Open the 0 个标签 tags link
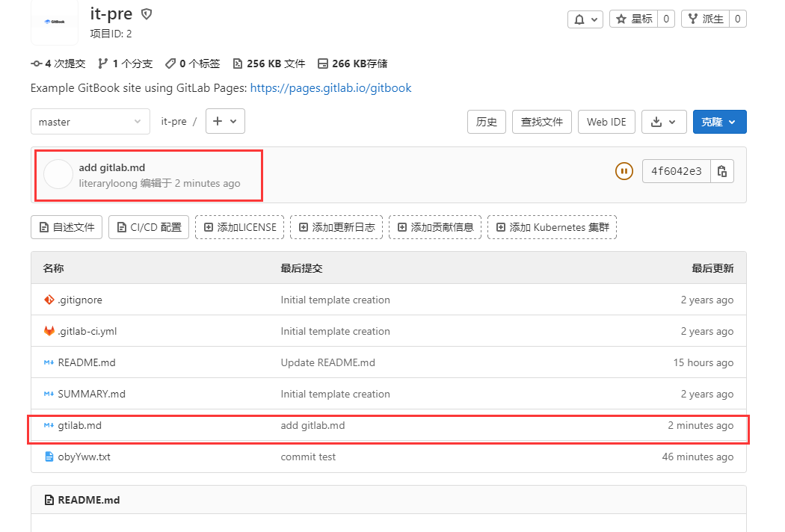The image size is (785, 532). pos(193,64)
